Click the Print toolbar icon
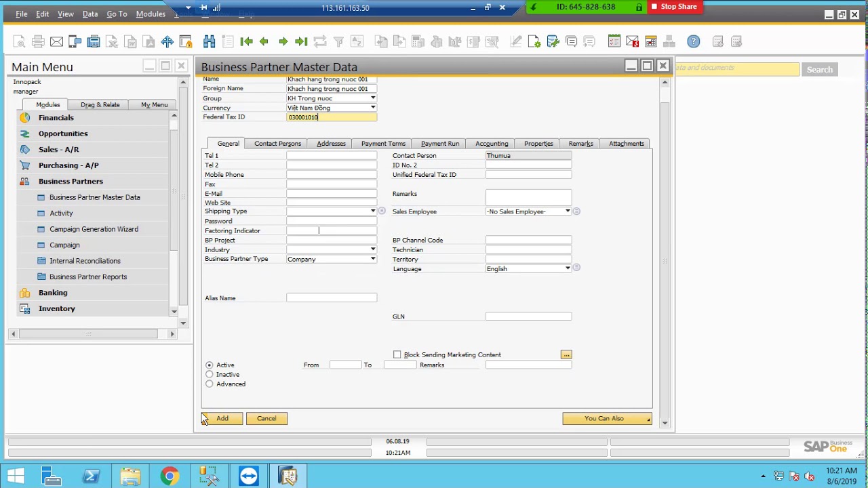Viewport: 868px width, 488px height. click(38, 42)
